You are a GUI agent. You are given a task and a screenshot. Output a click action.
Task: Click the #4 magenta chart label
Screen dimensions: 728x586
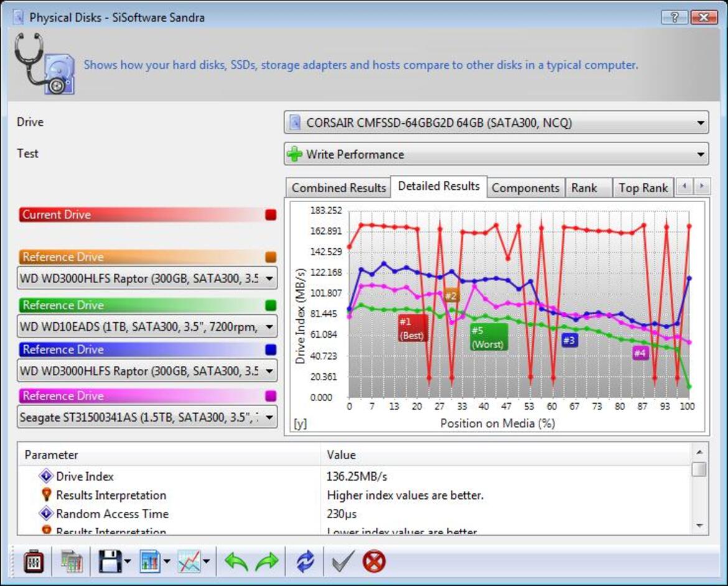(x=641, y=353)
